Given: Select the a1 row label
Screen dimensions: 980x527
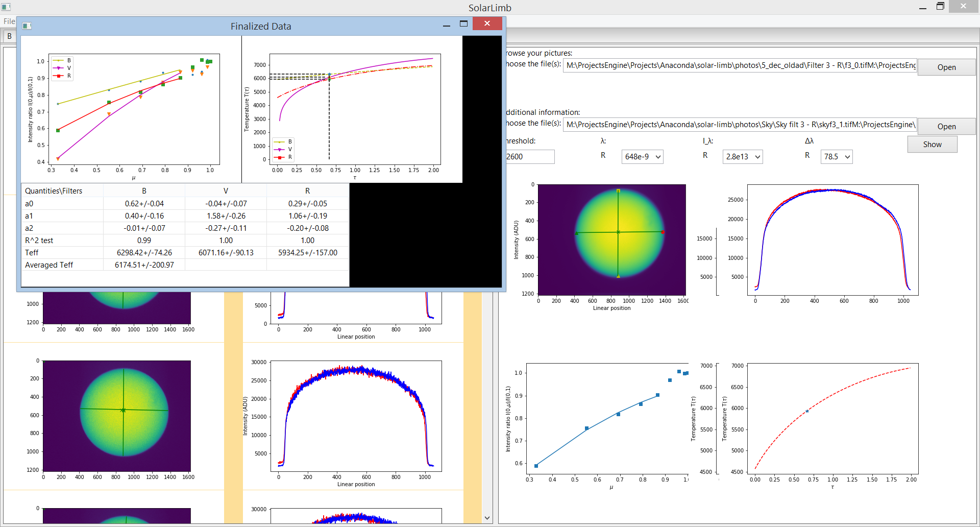Looking at the screenshot, I should [x=62, y=216].
